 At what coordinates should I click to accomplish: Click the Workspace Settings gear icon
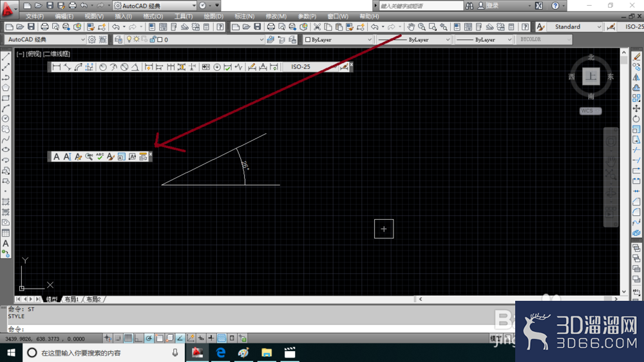[x=91, y=39]
